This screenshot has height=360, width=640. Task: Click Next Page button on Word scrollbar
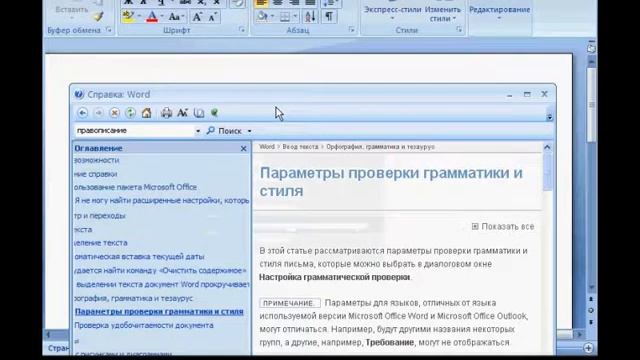pyautogui.click(x=591, y=322)
